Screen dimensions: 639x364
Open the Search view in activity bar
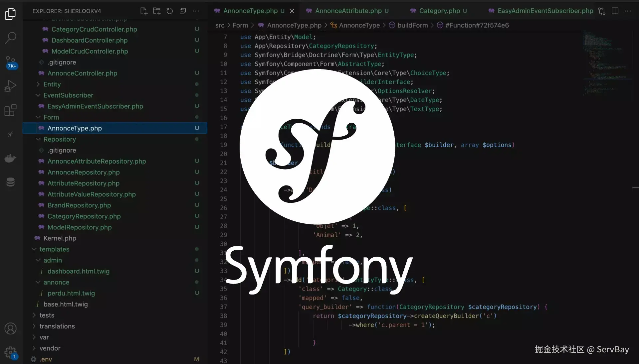pyautogui.click(x=11, y=38)
